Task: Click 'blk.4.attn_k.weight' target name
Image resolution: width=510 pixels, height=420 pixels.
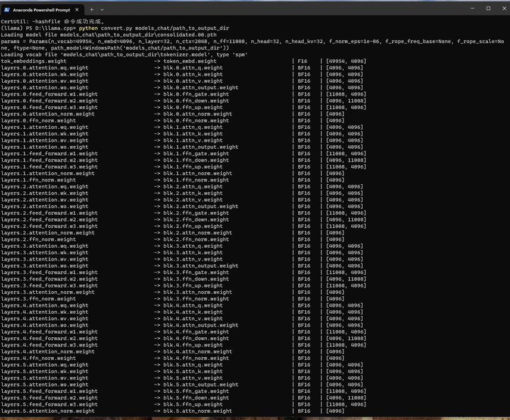Action: (193, 312)
